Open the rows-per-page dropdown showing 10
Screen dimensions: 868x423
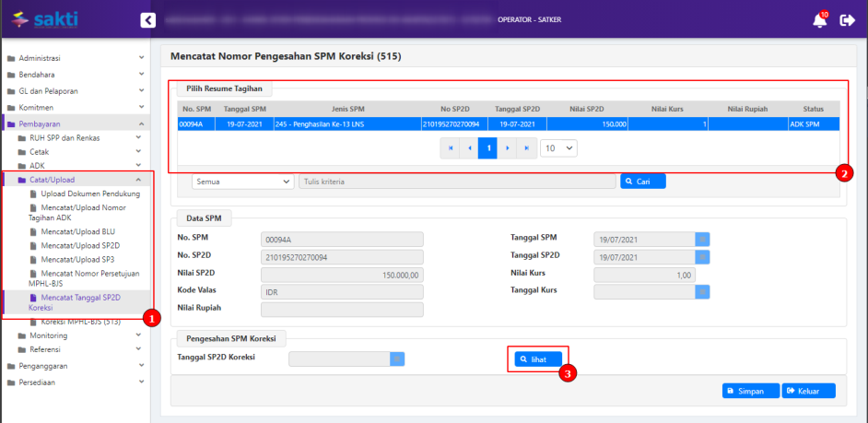pyautogui.click(x=557, y=147)
